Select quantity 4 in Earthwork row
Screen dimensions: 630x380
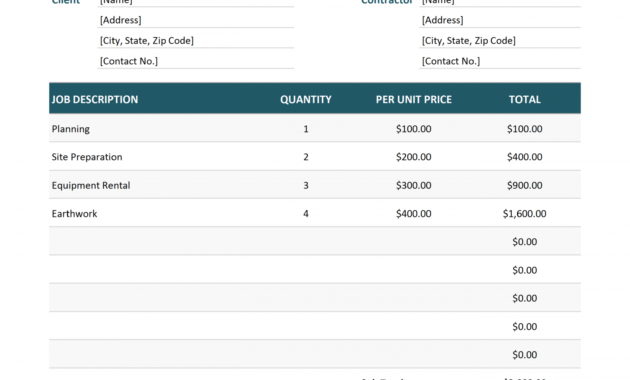306,213
